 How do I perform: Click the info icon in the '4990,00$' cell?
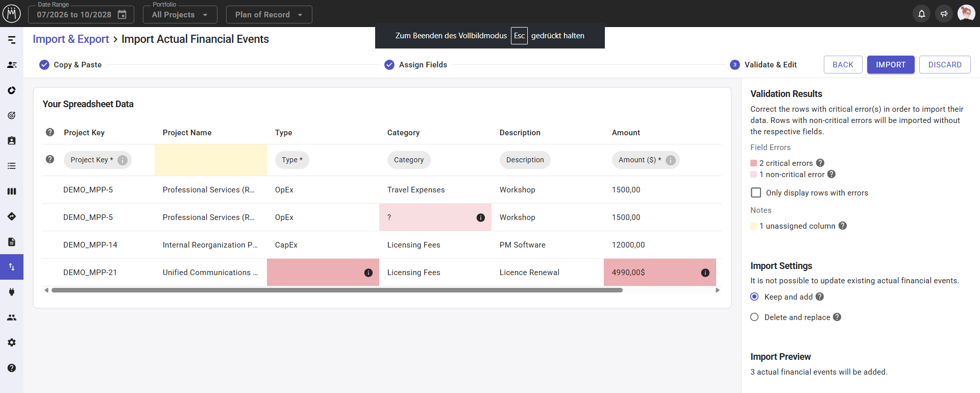click(x=705, y=273)
